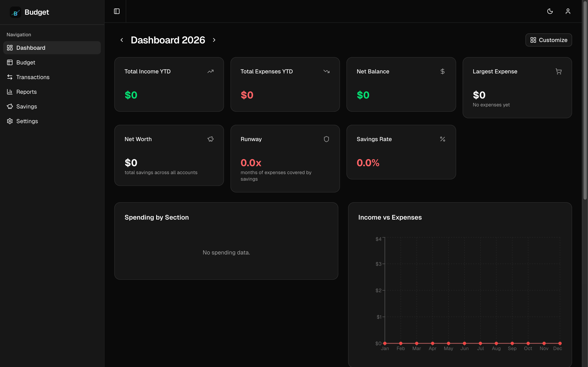This screenshot has height=367, width=588.
Task: Select the Reports chart icon in the sidebar
Action: [x=10, y=92]
